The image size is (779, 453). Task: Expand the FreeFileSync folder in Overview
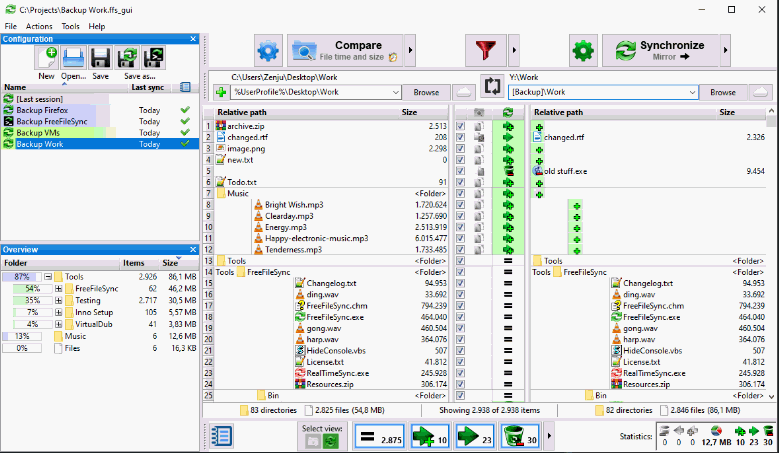[59, 289]
